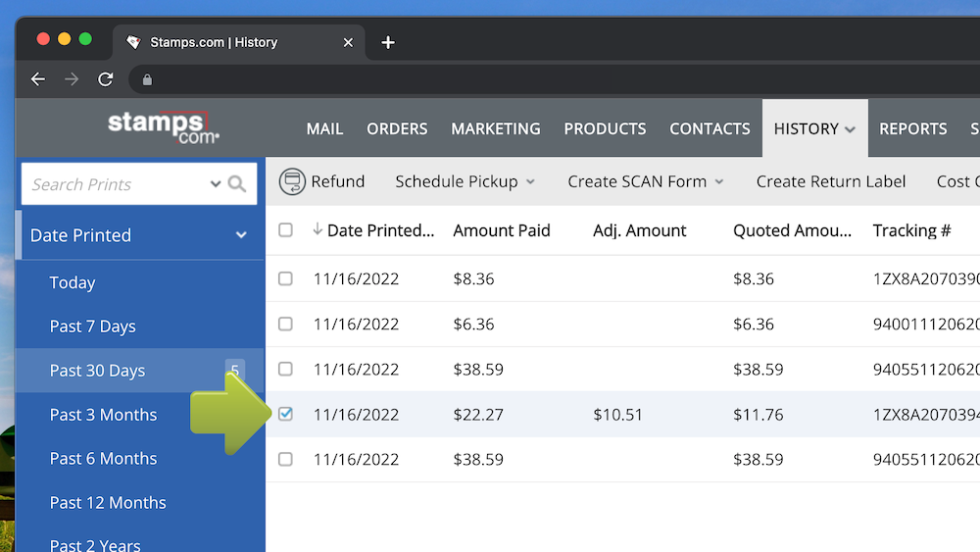Open the Orders tab in navigation
Viewport: 980px width, 552px height.
click(397, 128)
